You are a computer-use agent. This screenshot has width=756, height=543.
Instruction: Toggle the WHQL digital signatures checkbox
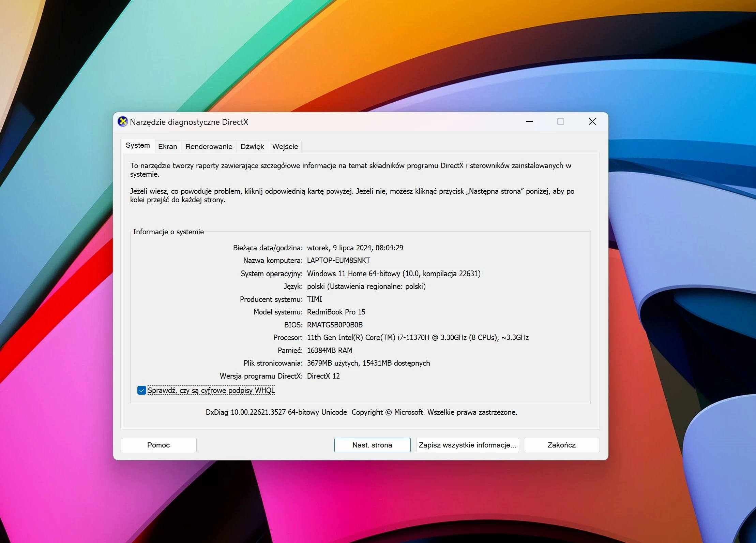[141, 390]
